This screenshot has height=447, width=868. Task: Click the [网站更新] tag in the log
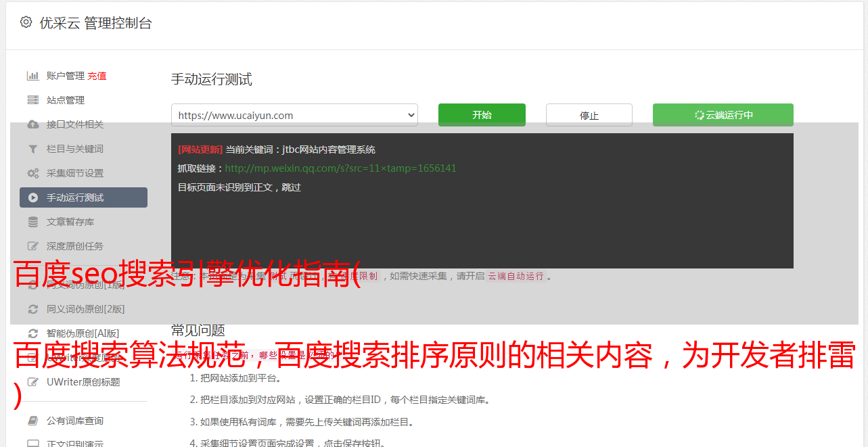(x=200, y=149)
